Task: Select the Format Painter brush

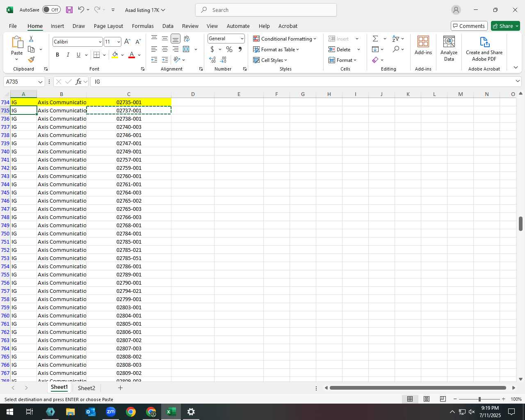Action: (x=31, y=59)
